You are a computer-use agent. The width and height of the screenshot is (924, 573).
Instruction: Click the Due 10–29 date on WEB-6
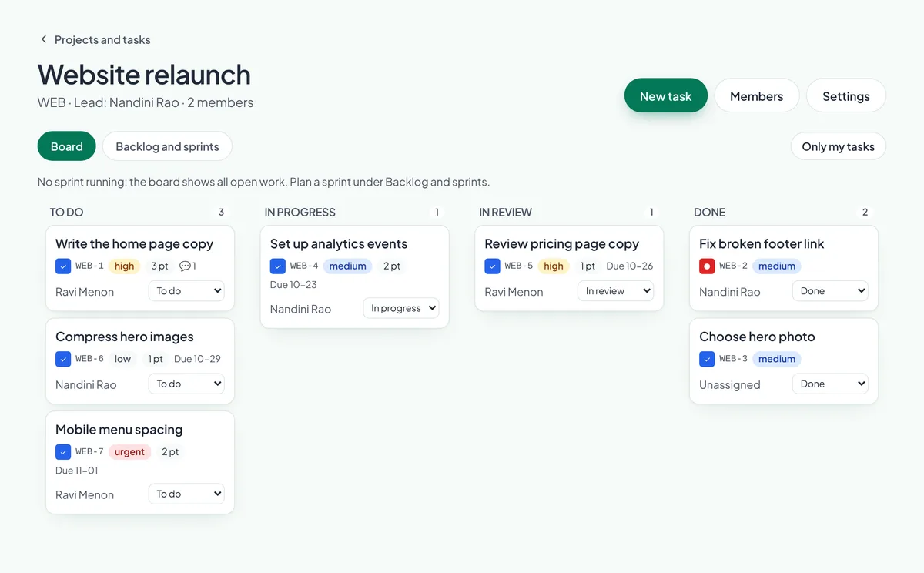[x=197, y=359]
